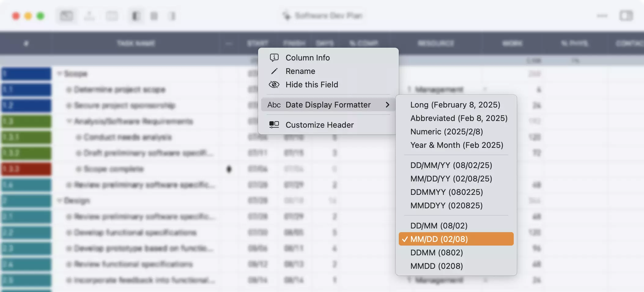The height and width of the screenshot is (292, 644).
Task: Click the crossed-eye Hide this Field icon
Action: [x=274, y=85]
